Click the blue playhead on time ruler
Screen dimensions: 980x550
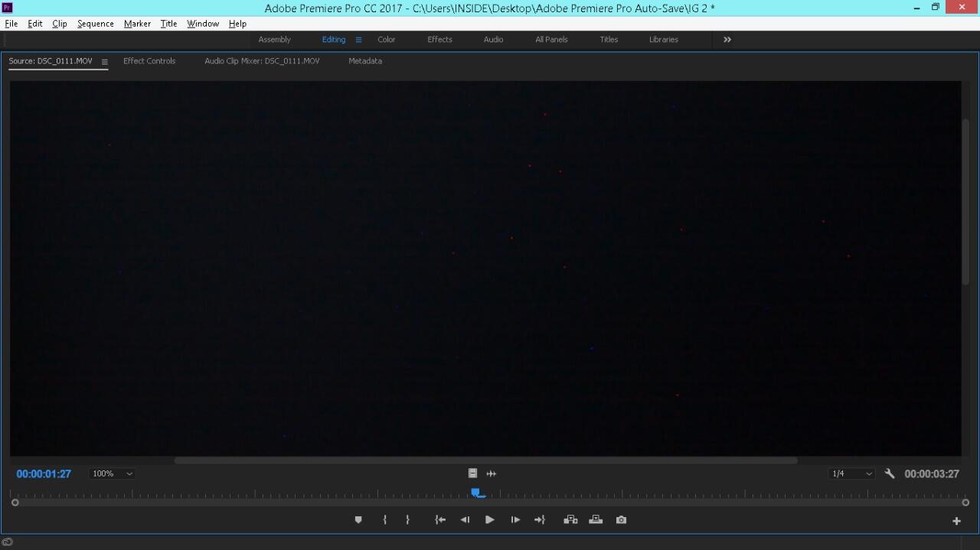click(476, 493)
